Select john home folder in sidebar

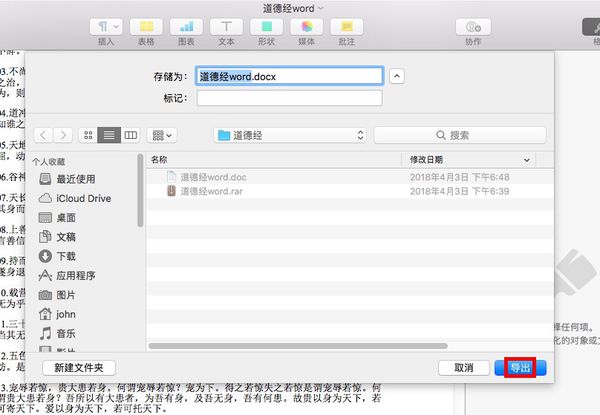57,314
